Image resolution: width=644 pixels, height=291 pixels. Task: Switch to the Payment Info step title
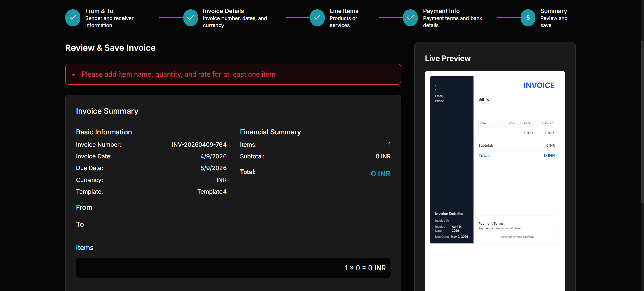pos(441,11)
